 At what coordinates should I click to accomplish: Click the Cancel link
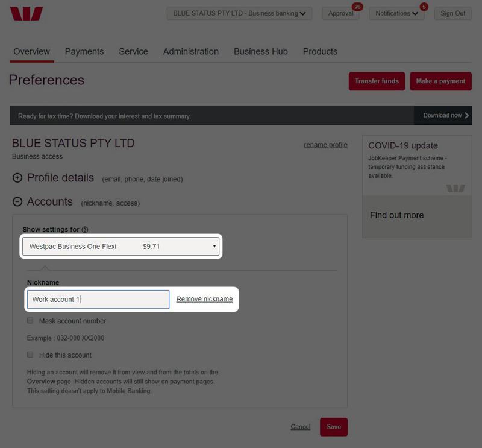[x=301, y=427]
